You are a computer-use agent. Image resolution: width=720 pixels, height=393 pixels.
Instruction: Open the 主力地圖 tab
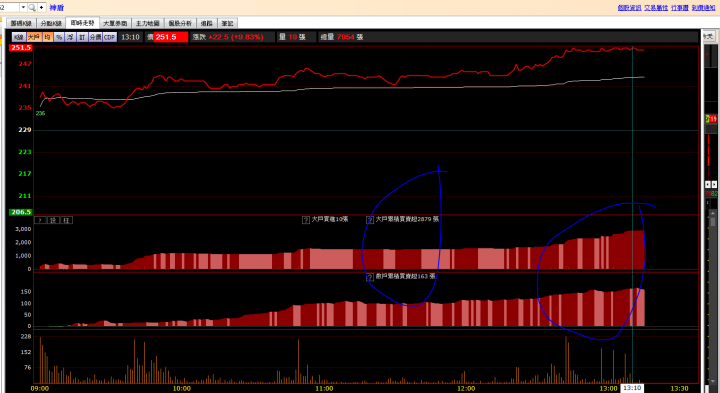point(147,23)
